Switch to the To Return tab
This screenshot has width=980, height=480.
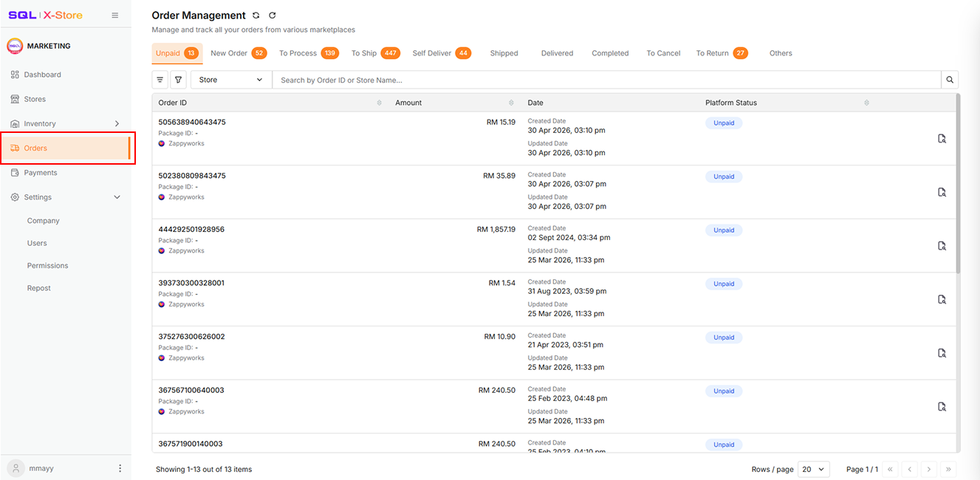tap(722, 53)
